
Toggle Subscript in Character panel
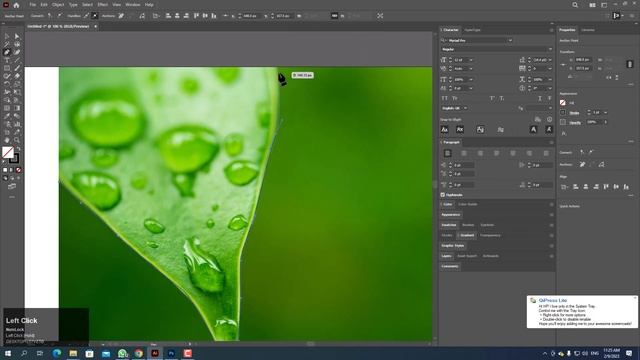[x=502, y=98]
